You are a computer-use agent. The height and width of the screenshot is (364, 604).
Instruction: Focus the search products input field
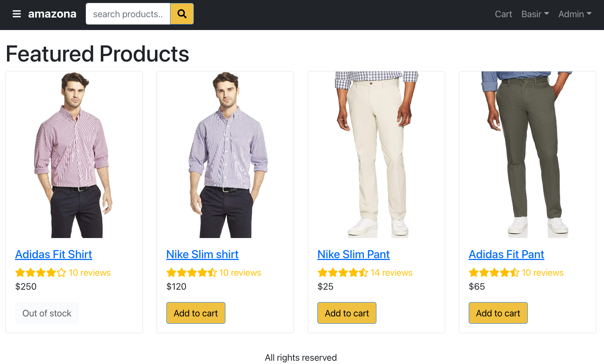click(128, 14)
